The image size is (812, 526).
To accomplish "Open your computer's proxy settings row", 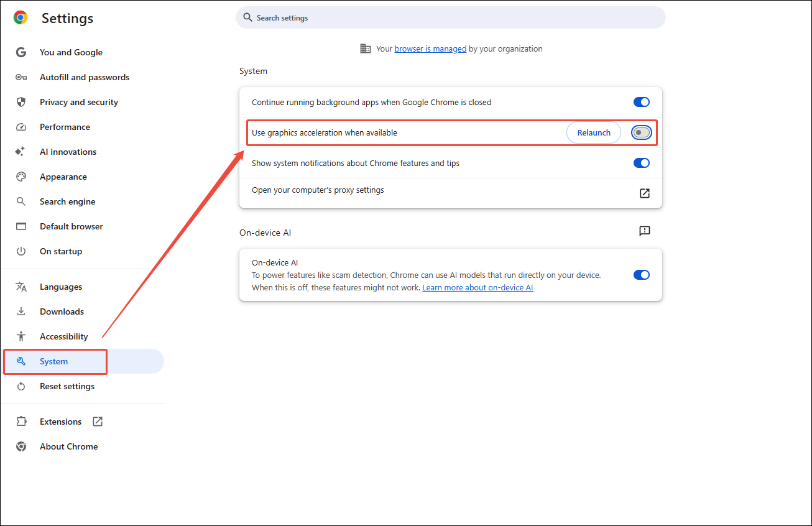I will point(451,193).
